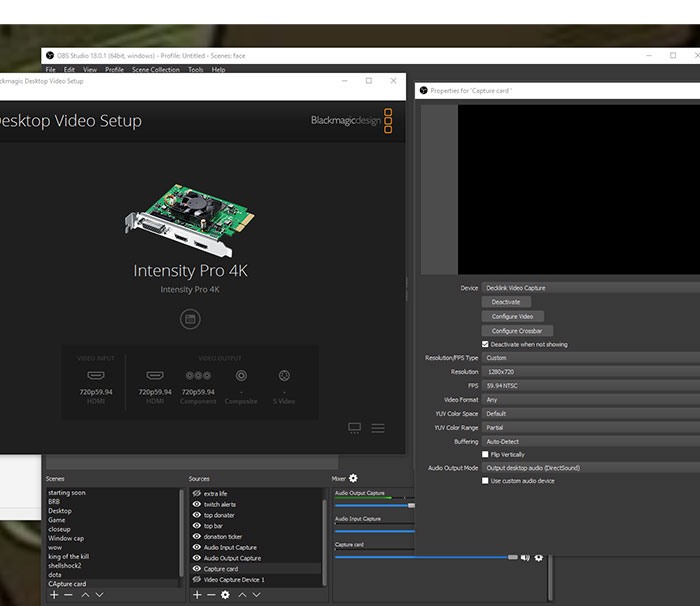
Task: Click the Blackmagicdesign logo
Action: point(351,121)
